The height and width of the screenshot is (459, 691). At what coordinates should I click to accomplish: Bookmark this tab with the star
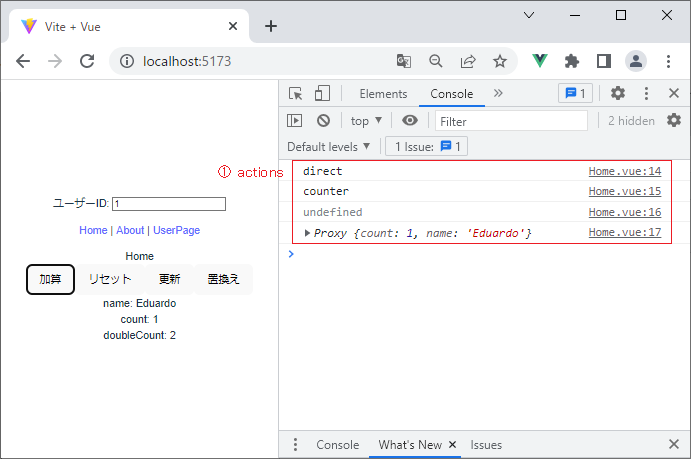coord(500,61)
